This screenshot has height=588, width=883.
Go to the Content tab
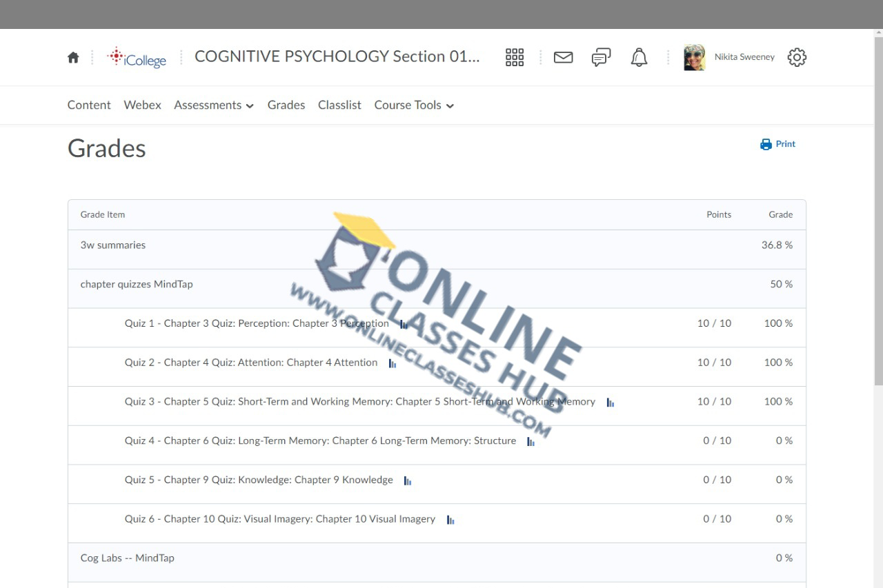tap(89, 105)
